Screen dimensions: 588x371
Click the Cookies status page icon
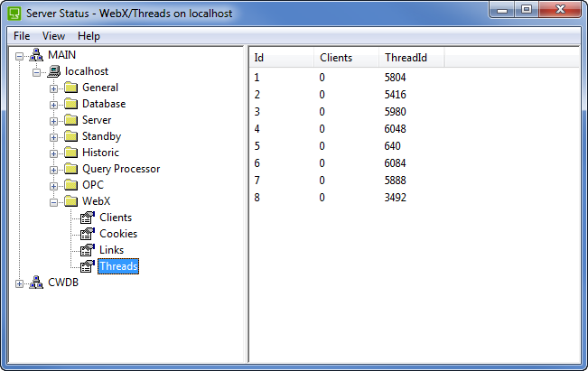click(x=88, y=234)
